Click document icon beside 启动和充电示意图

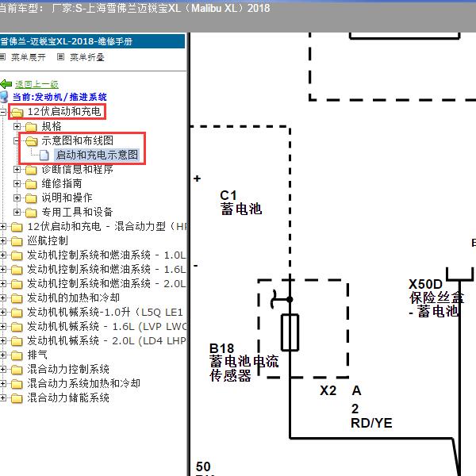pos(44,155)
